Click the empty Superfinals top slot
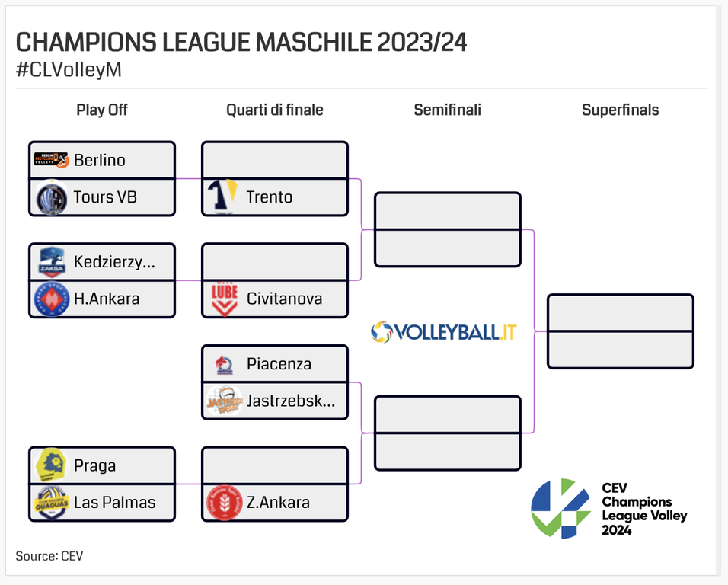728x585 pixels. tap(621, 313)
